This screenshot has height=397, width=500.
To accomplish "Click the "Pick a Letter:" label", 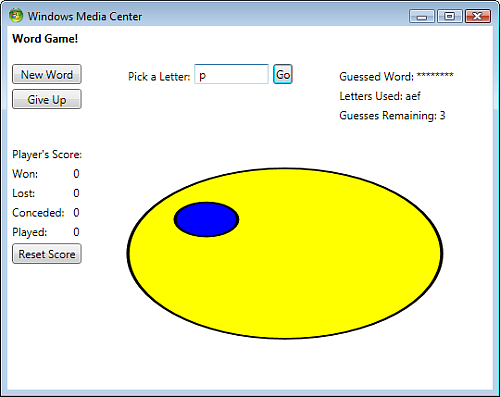I will coord(159,76).
